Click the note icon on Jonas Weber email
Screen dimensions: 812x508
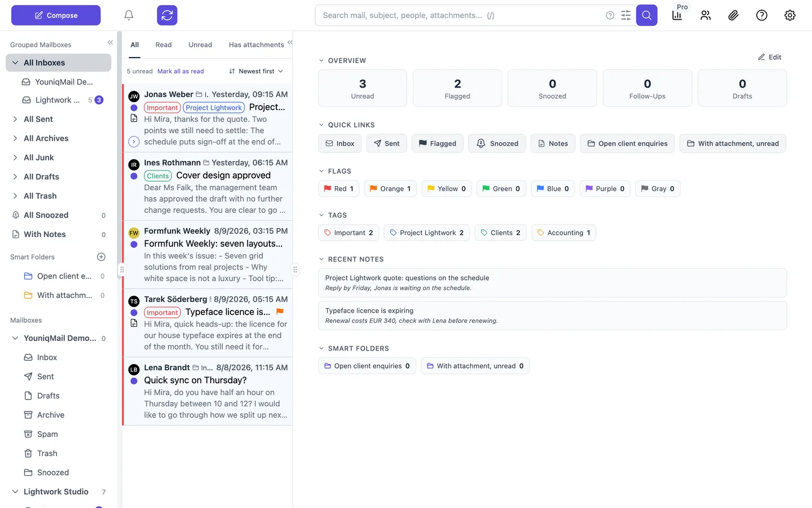point(134,118)
